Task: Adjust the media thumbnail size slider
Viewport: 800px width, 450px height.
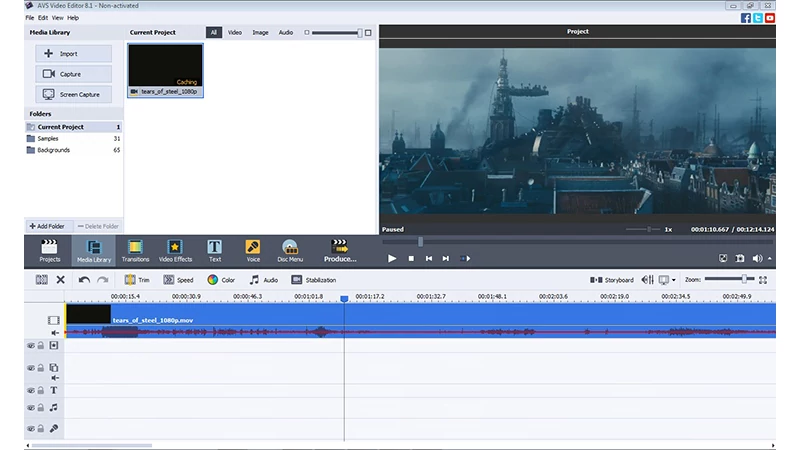Action: click(x=337, y=33)
